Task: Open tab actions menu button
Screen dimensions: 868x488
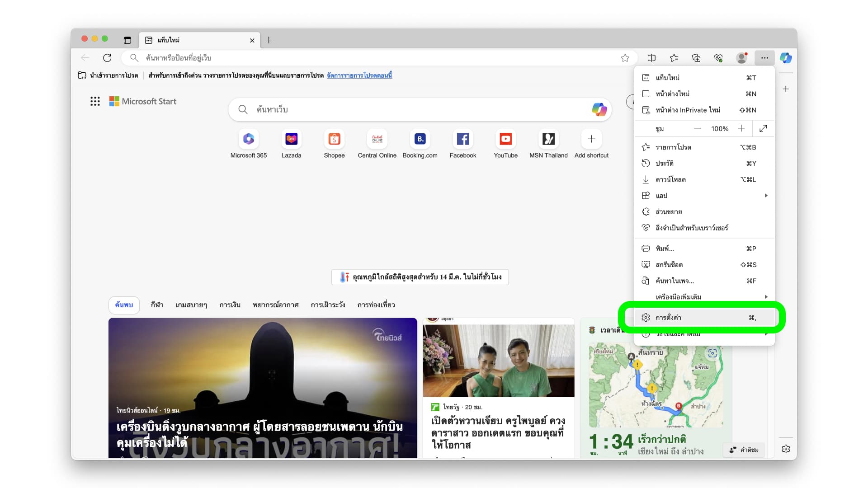Action: [x=127, y=40]
